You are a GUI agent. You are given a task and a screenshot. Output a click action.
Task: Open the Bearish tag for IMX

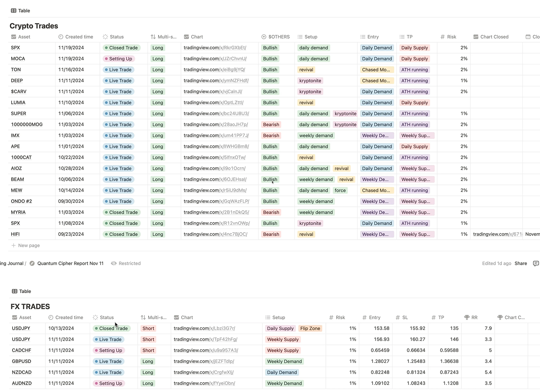point(271,135)
